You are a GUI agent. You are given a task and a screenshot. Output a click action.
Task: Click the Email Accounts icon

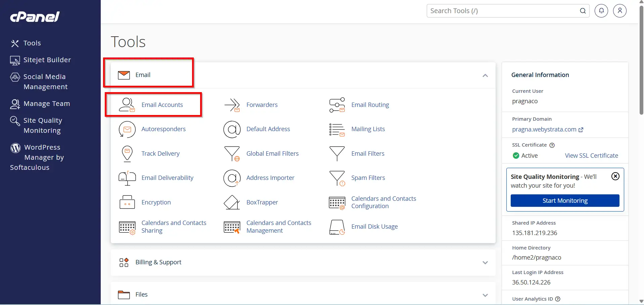127,105
